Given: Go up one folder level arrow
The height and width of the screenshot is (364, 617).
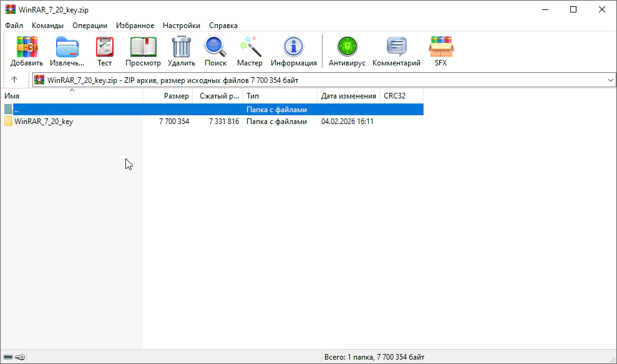Looking at the screenshot, I should tap(14, 80).
